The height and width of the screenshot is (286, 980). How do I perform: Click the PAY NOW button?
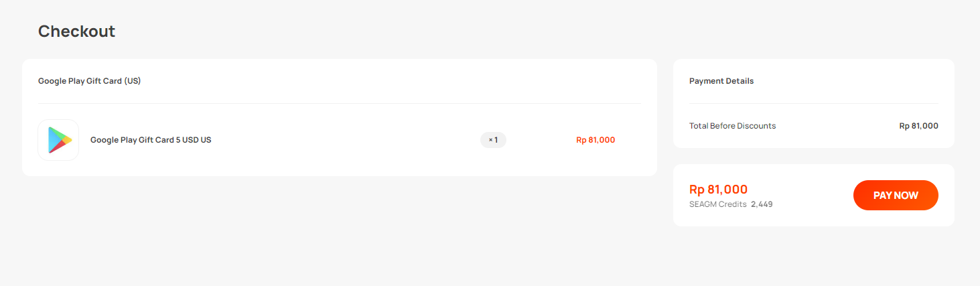point(896,196)
